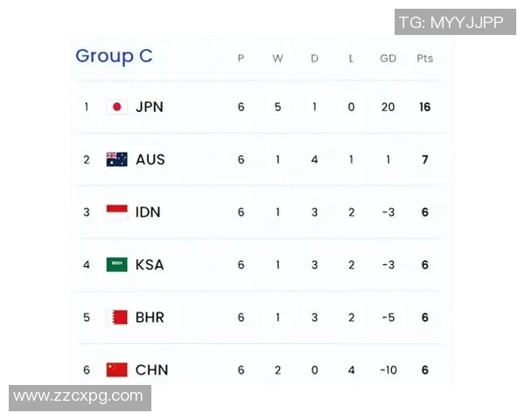525x420 pixels.
Task: Click the Indonesia flag icon
Action: [x=116, y=212]
